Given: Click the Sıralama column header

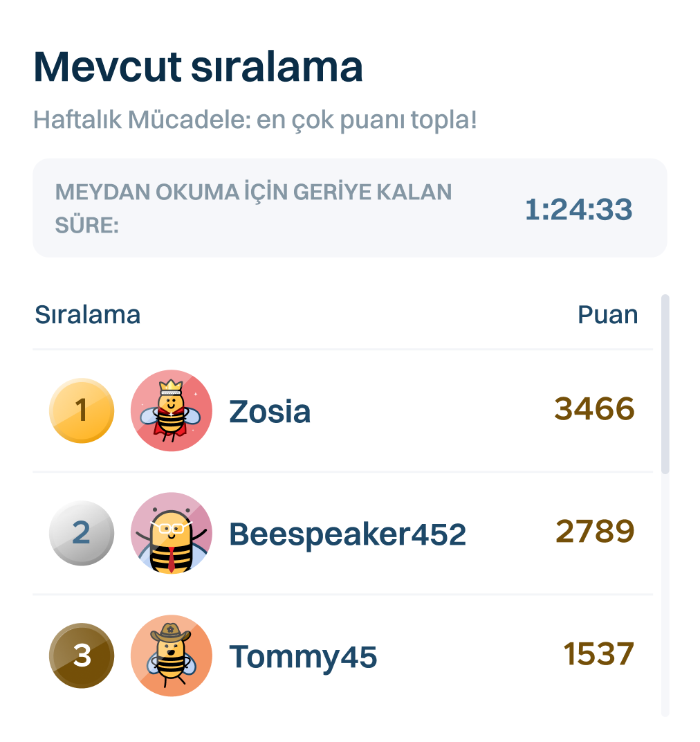Looking at the screenshot, I should pos(88,315).
